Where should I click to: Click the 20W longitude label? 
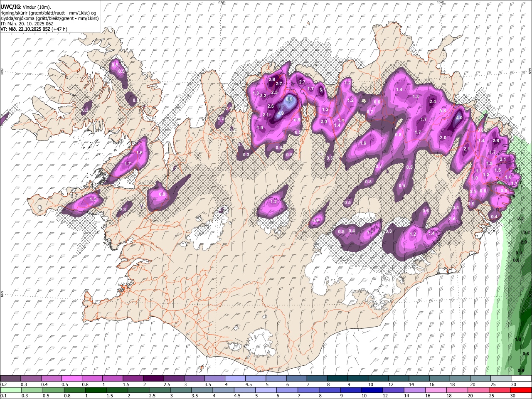221,2
